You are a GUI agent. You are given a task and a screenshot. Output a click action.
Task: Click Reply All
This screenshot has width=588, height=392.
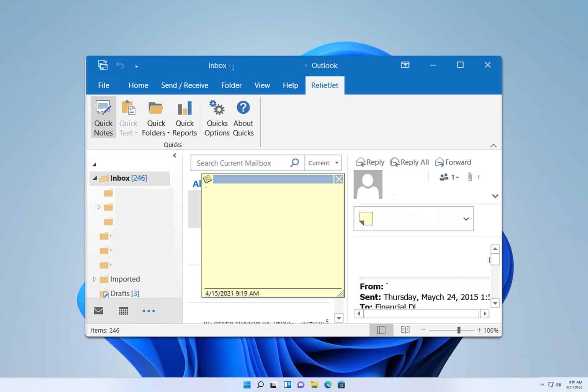coord(409,162)
